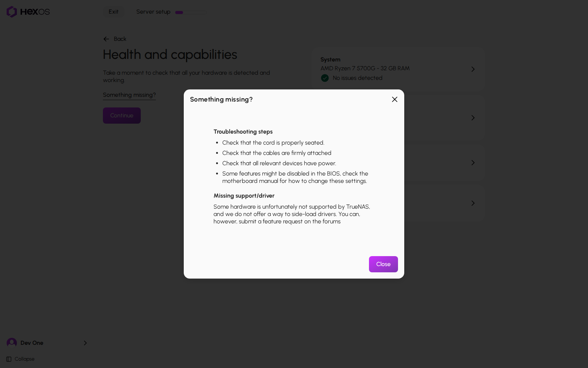Click the green No issues checkmark icon
This screenshot has height=368, width=588.
(x=325, y=78)
